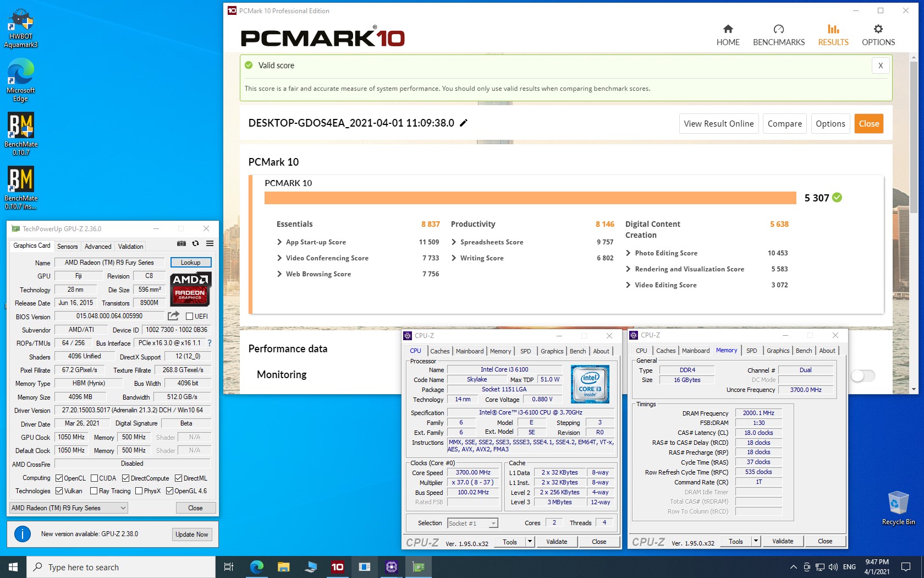Image resolution: width=924 pixels, height=578 pixels.
Task: Switch to the Sensors tab in GPU-Z
Action: [x=67, y=247]
